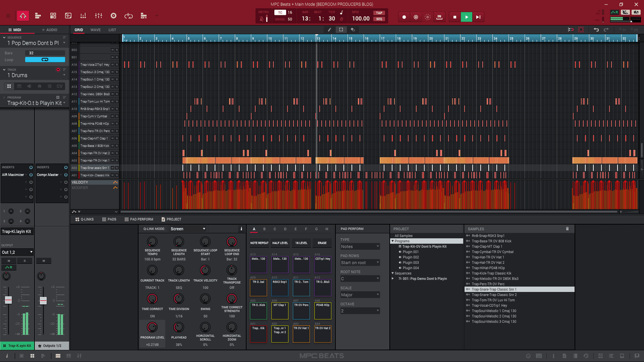Open the Channel Mixer faders icon
Screen dimensions: 644x362
(98, 15)
